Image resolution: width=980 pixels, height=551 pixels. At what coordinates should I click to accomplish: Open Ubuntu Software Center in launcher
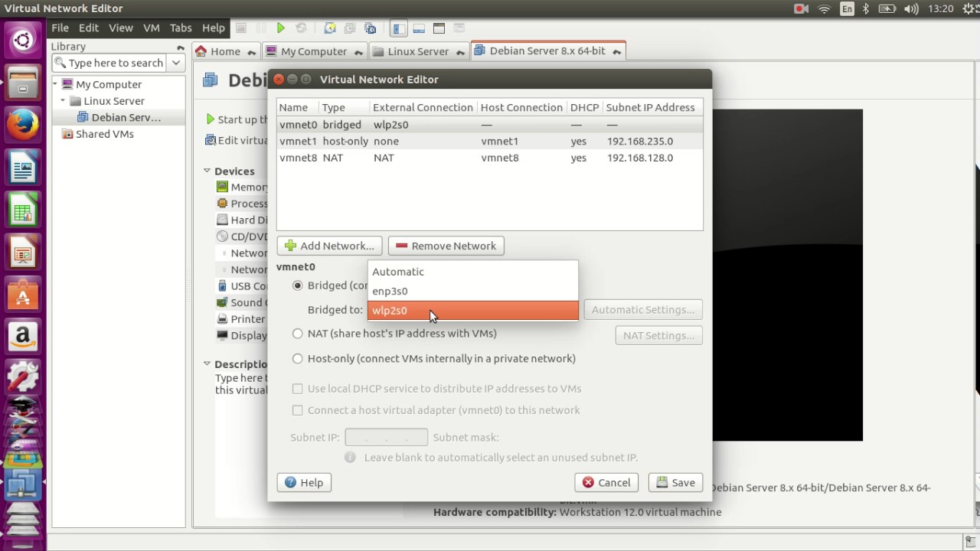[x=23, y=294]
